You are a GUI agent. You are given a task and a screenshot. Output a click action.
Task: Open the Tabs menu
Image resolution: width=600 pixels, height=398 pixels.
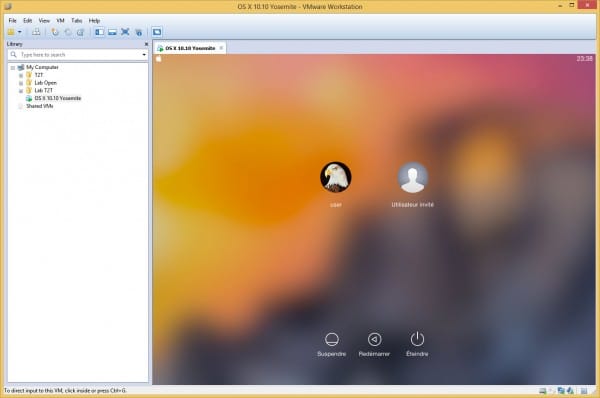tap(77, 20)
